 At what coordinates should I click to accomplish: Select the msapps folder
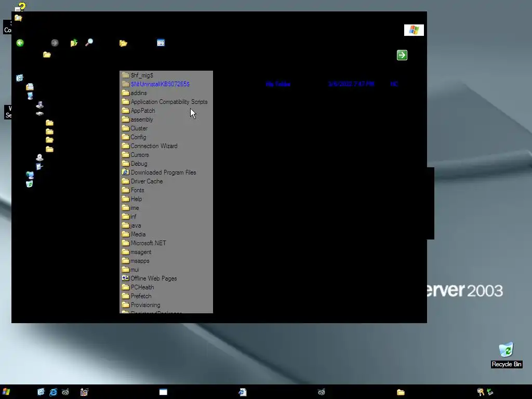[136, 261]
